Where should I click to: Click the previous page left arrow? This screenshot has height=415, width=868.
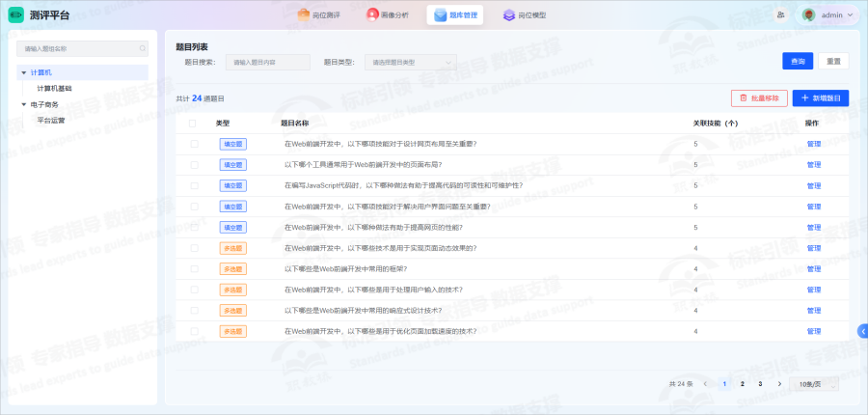(x=705, y=383)
